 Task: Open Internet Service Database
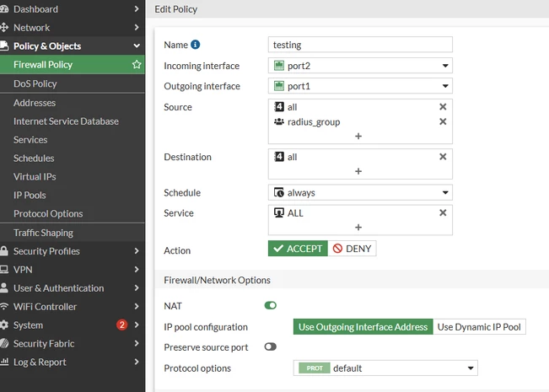pos(73,121)
